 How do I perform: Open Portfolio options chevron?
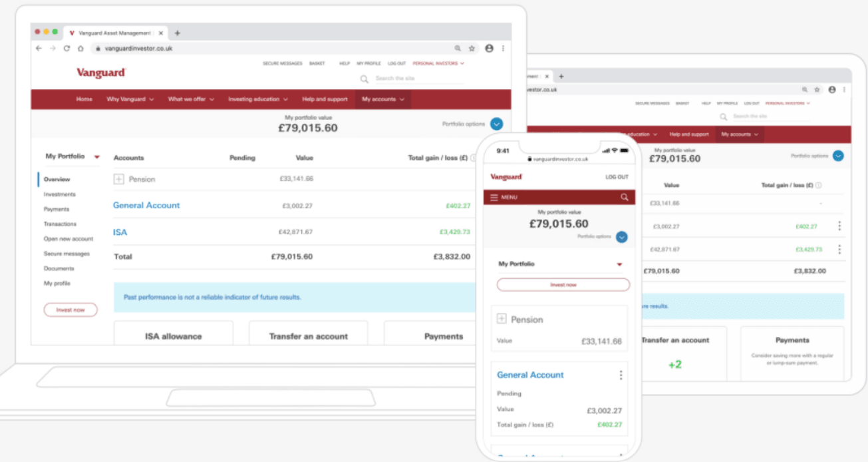point(496,124)
